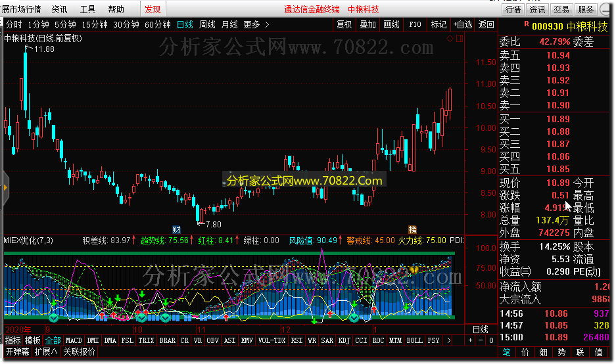The height and width of the screenshot is (364, 616).
Task: Open the 帮助 menu
Action: 116,9
